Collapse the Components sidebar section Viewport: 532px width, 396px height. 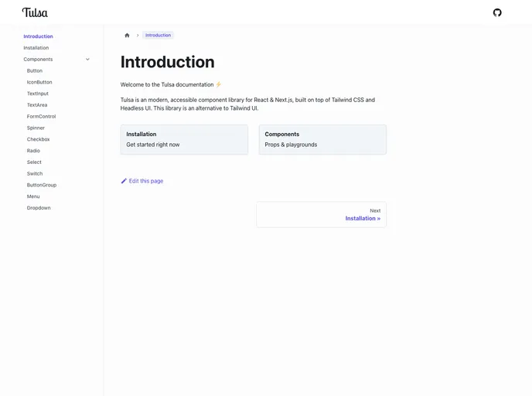(87, 60)
